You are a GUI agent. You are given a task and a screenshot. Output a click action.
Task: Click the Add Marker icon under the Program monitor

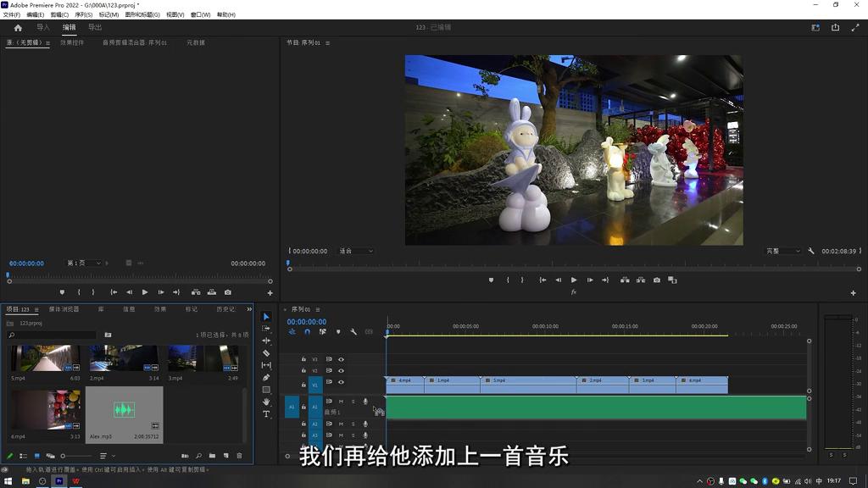pyautogui.click(x=490, y=280)
